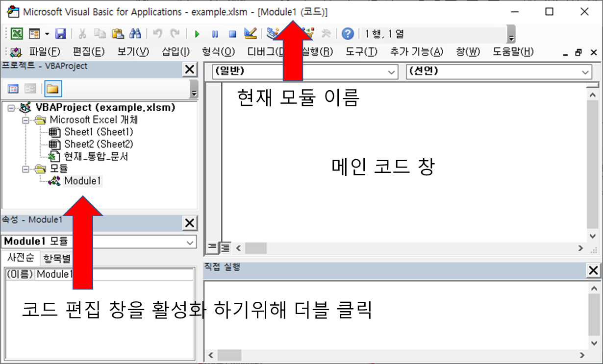Toggle Design Mode icon
The height and width of the screenshot is (364, 603).
pos(250,34)
